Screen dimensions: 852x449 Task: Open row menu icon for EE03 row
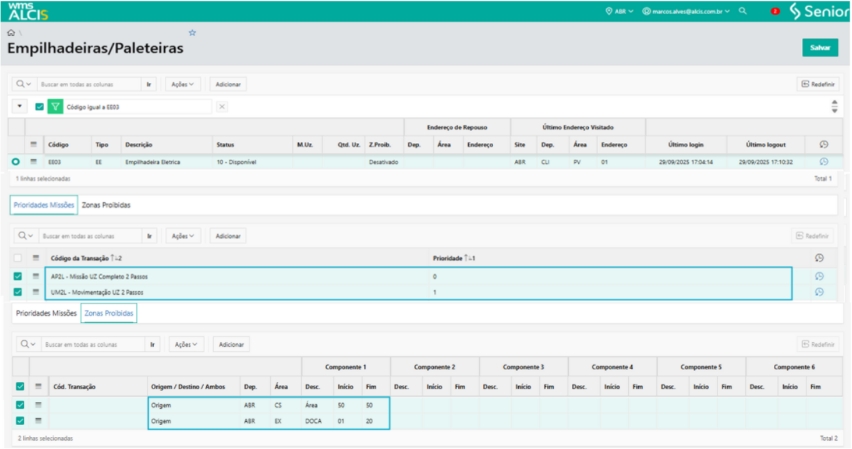pos(34,161)
